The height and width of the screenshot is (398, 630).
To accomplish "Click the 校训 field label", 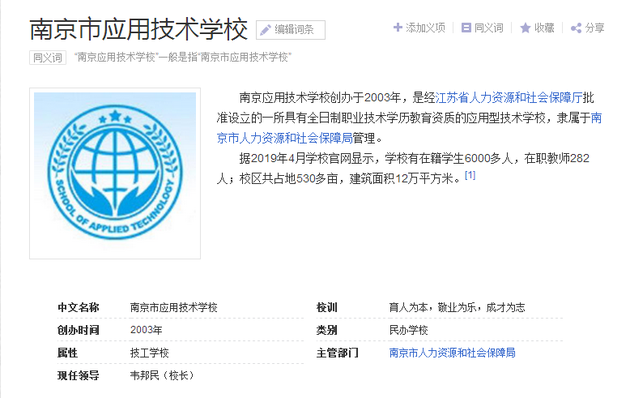I will [327, 307].
